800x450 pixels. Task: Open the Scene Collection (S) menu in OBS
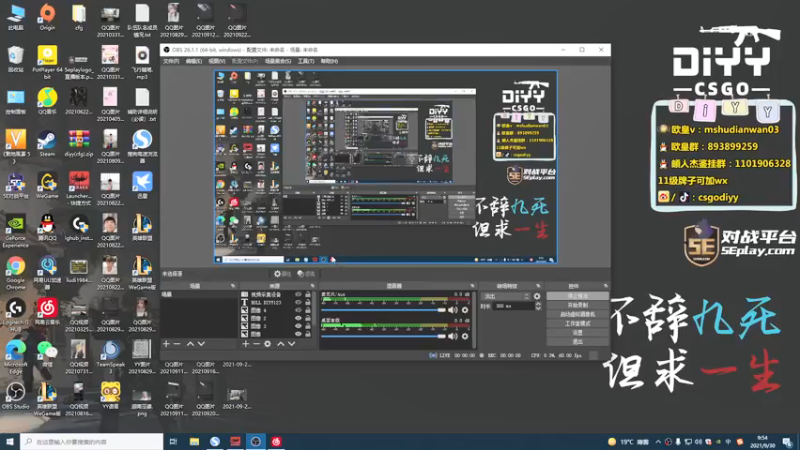(278, 61)
